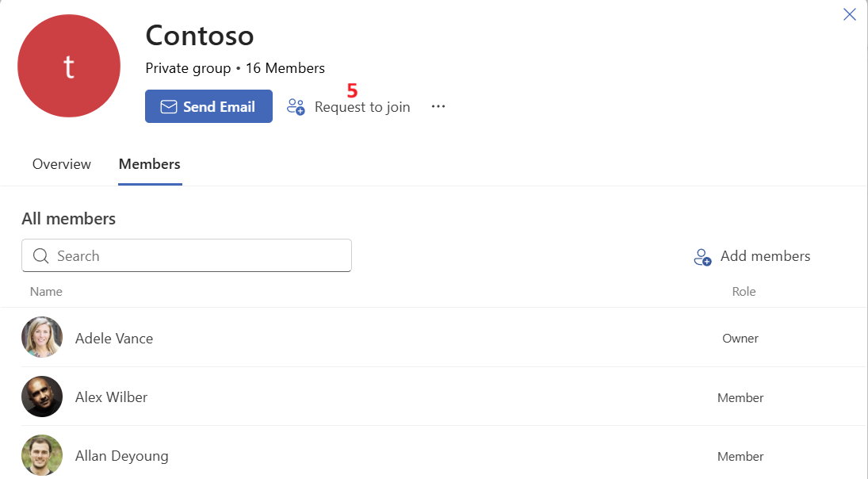The height and width of the screenshot is (479, 868).
Task: Click into the member Search field
Action: coord(186,255)
